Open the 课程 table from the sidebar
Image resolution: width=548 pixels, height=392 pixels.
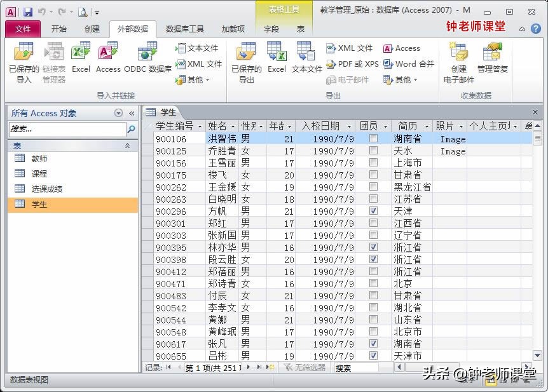[x=38, y=173]
